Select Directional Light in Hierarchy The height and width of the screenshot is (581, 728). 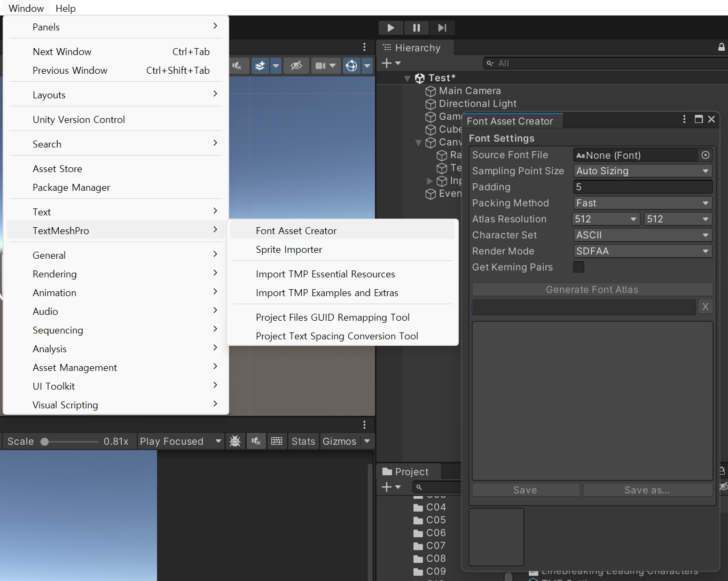477,104
